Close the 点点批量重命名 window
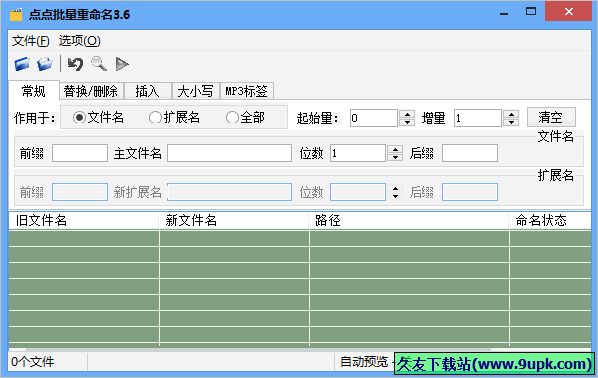Image resolution: width=598 pixels, height=378 pixels. (569, 12)
